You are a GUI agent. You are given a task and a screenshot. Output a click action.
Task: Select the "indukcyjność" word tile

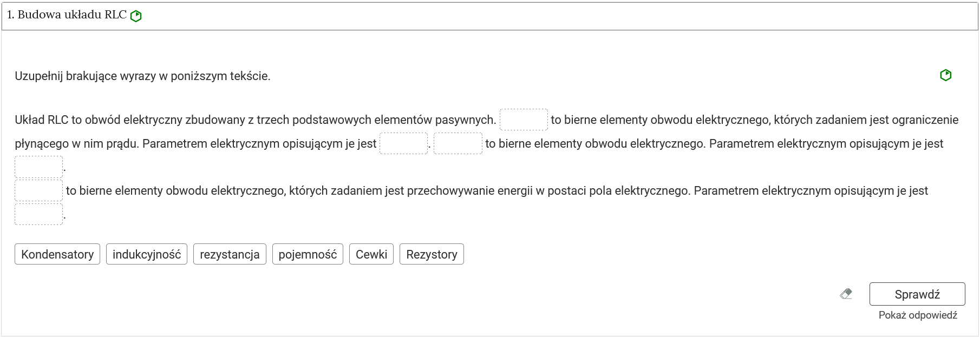click(x=147, y=254)
